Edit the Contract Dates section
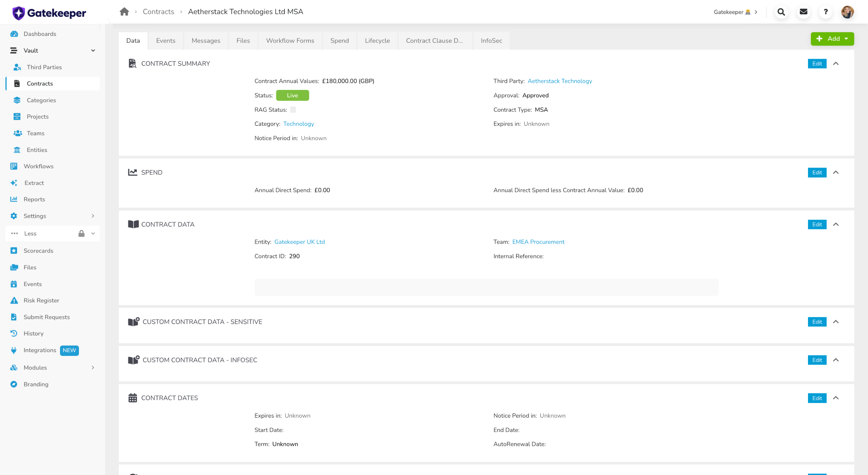This screenshot has width=868, height=475. tap(817, 398)
